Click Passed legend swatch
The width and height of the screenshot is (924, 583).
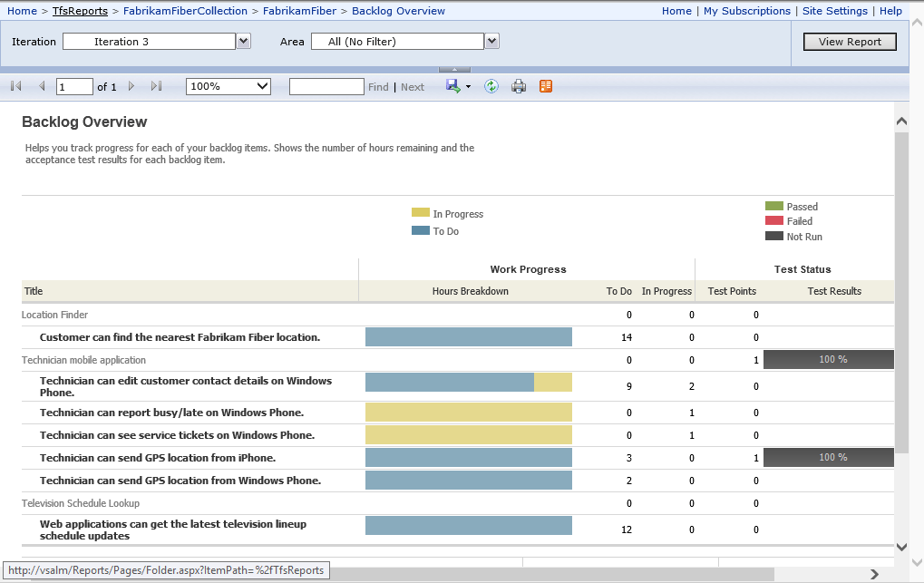774,206
